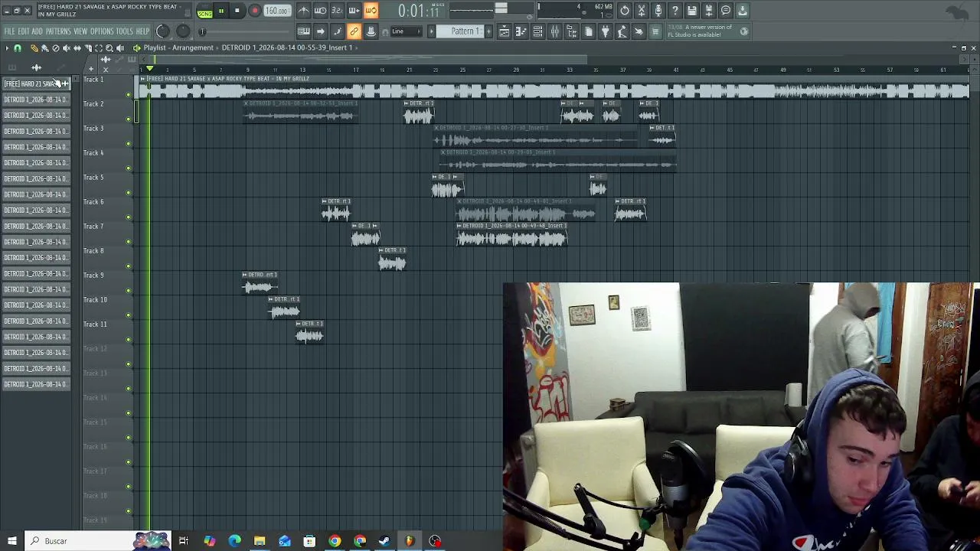Image resolution: width=980 pixels, height=551 pixels.
Task: Open the Channel rack icon
Action: 538,31
